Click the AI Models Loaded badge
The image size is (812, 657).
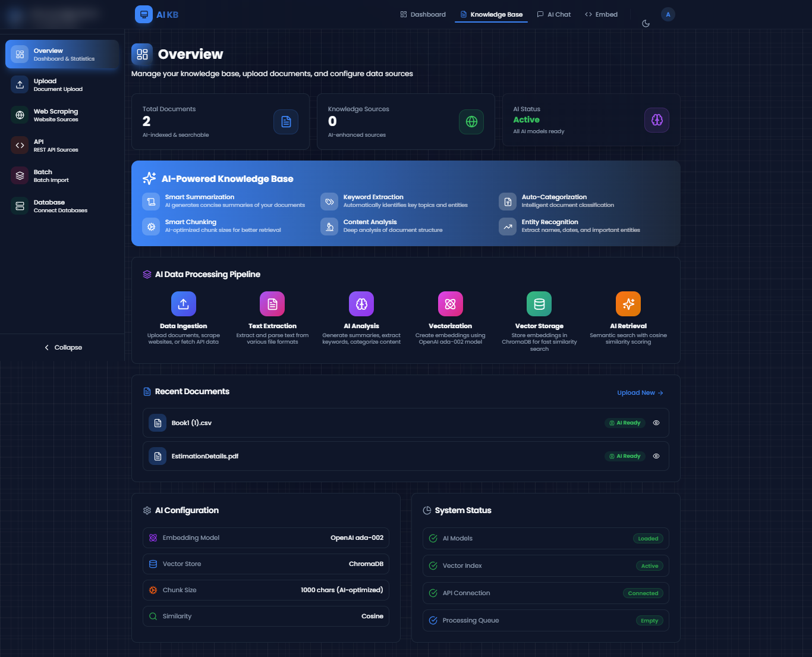pyautogui.click(x=648, y=539)
